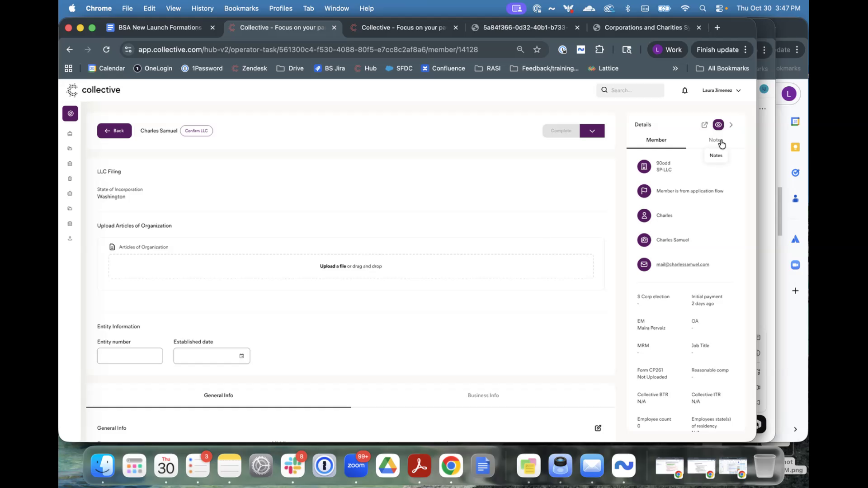Open the top purple target sidebar icon

[70, 113]
